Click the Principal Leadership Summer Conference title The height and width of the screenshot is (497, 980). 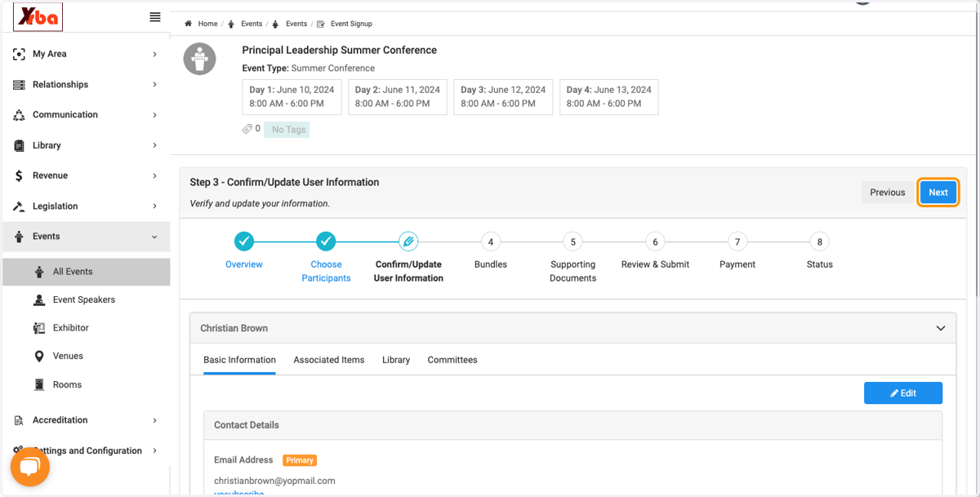(x=340, y=50)
